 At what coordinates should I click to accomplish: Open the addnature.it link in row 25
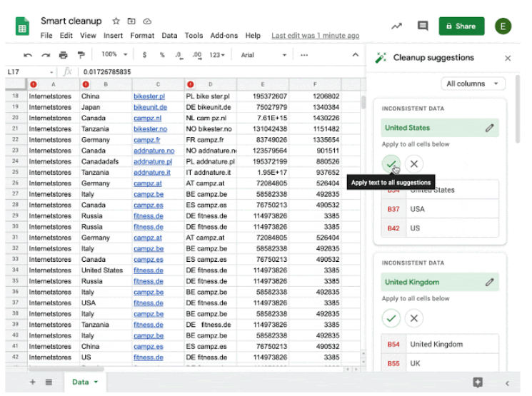pos(152,172)
